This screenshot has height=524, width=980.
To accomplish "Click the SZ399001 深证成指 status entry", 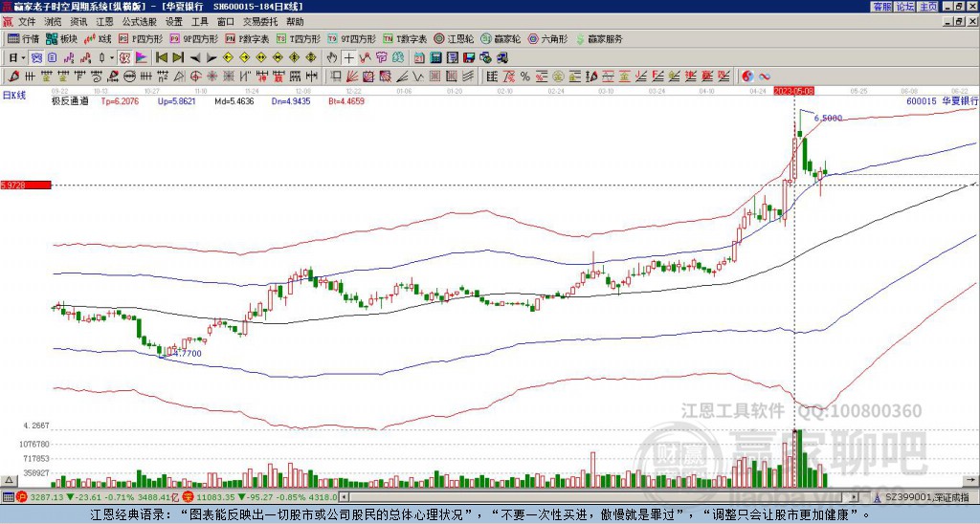I will [926, 497].
